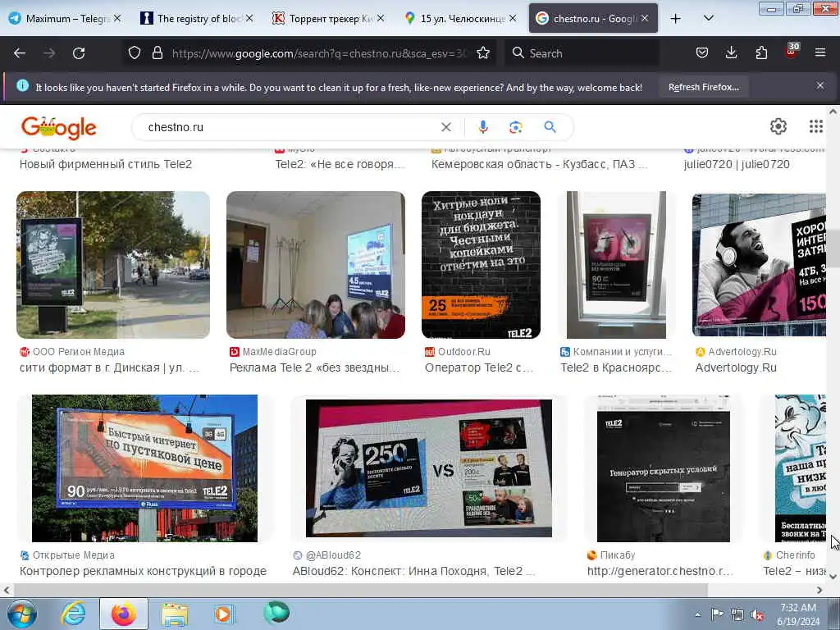Open the Advertology.Ru headphones man image

tap(759, 265)
